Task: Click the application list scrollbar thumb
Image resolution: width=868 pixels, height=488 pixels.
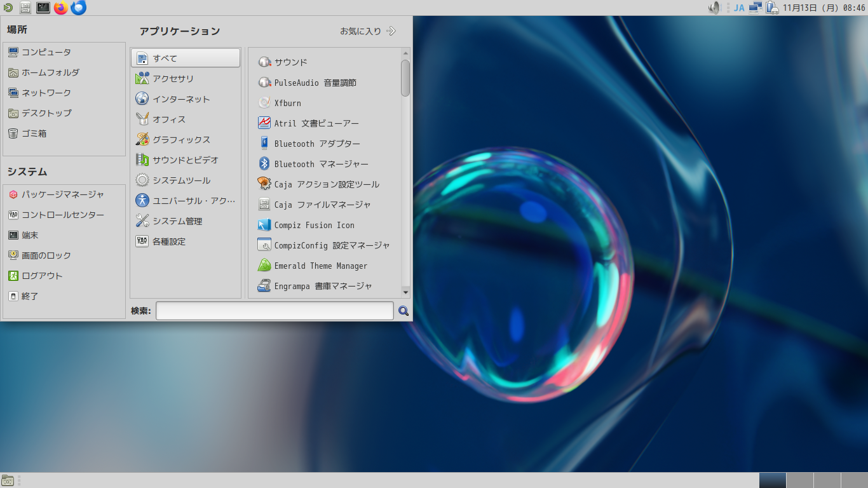Action: click(405, 78)
